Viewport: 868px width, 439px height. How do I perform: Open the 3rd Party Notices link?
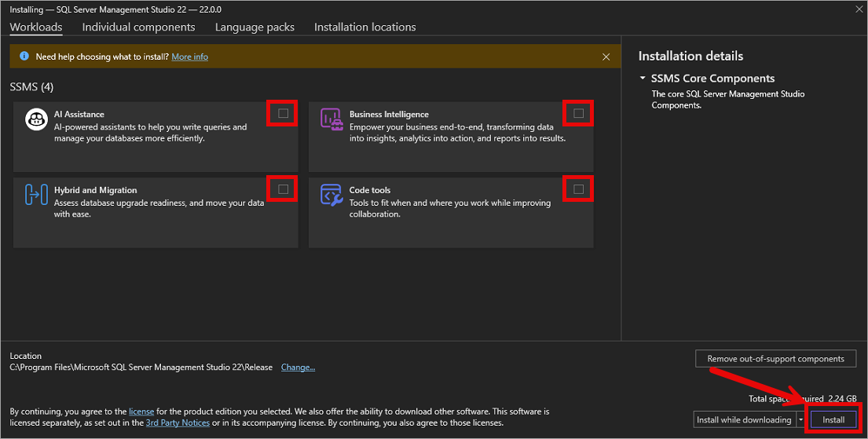click(x=178, y=423)
